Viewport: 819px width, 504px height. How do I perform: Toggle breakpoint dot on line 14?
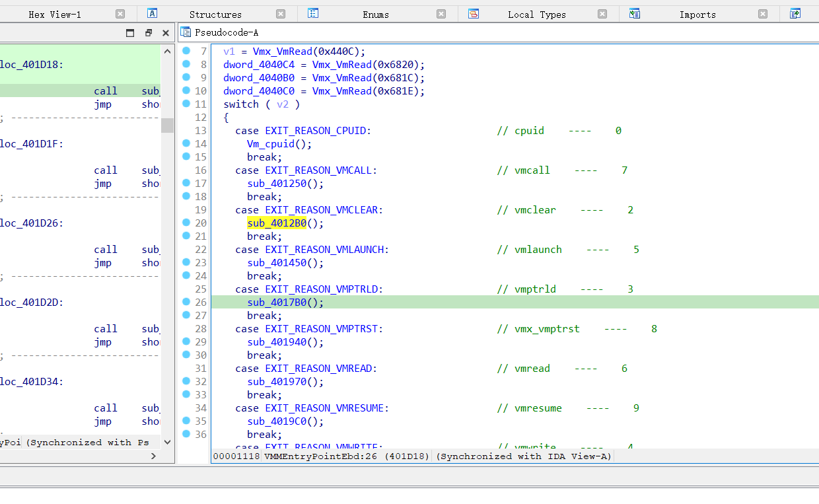pyautogui.click(x=186, y=143)
